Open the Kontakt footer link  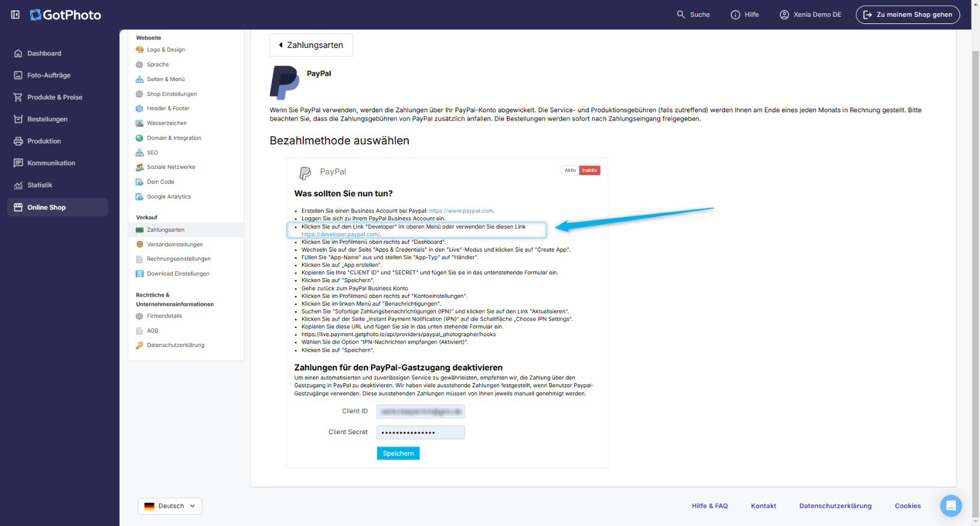pyautogui.click(x=763, y=506)
